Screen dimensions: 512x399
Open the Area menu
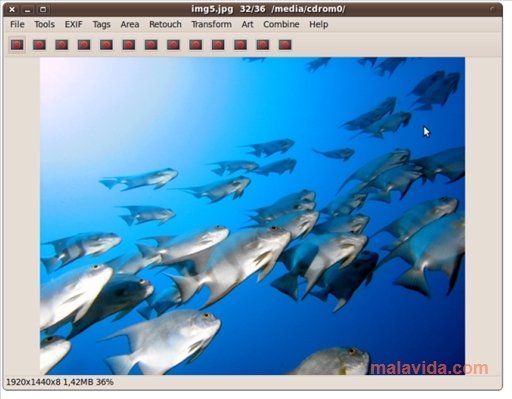(130, 24)
